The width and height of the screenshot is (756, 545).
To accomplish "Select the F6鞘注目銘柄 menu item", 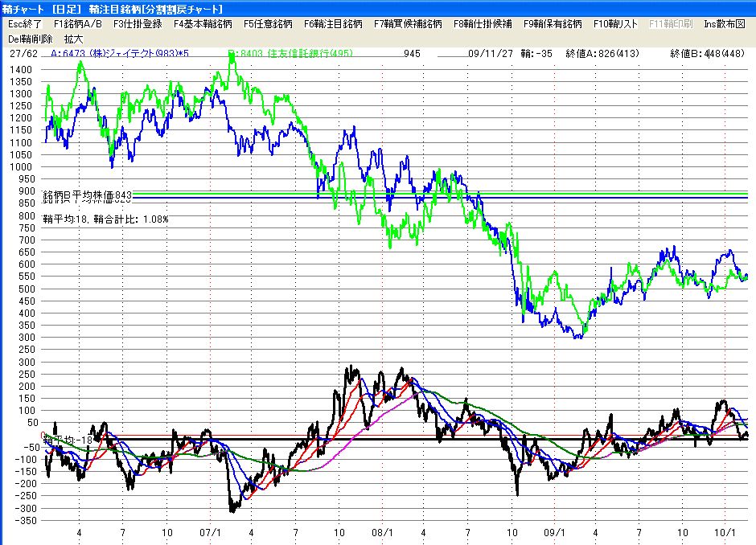I will coord(333,24).
